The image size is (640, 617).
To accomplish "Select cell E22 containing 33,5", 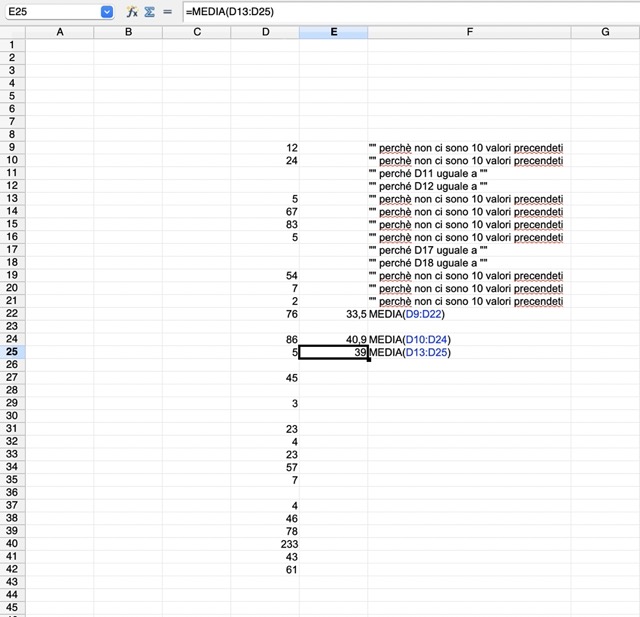I will coord(333,314).
